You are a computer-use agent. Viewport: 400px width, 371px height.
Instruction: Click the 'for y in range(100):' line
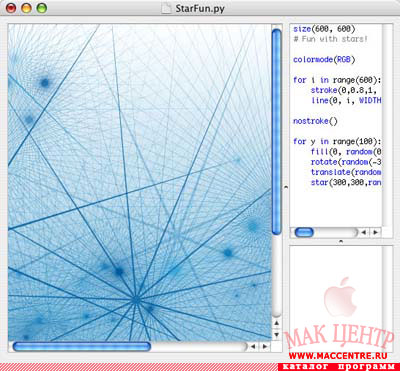coord(337,141)
